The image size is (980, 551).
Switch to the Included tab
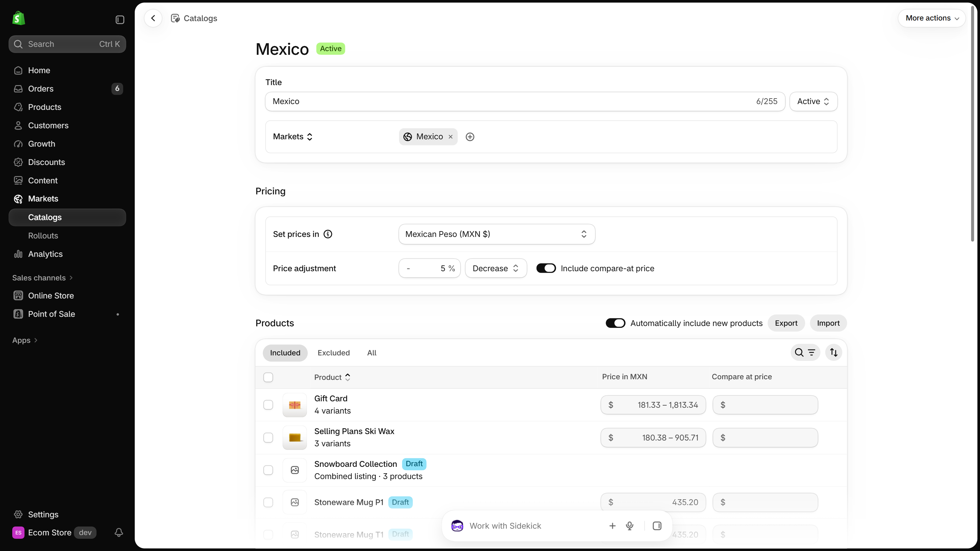click(x=285, y=353)
